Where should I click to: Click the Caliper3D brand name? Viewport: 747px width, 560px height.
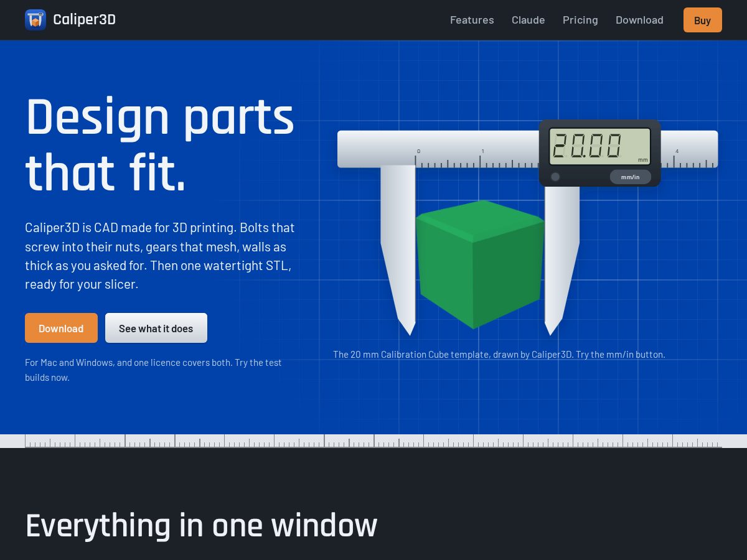(x=85, y=20)
